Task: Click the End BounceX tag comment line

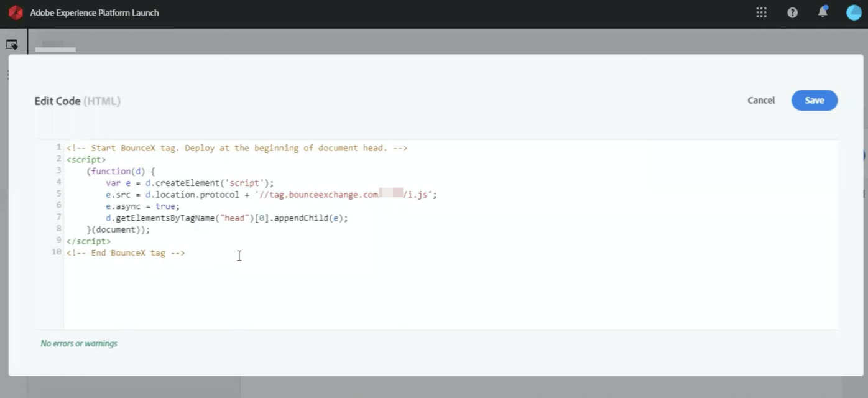Action: [126, 253]
